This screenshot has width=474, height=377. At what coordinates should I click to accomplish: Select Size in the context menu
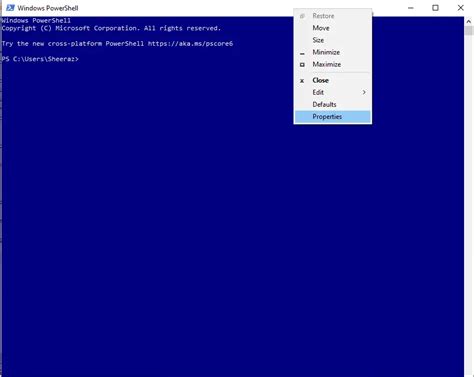click(333, 40)
